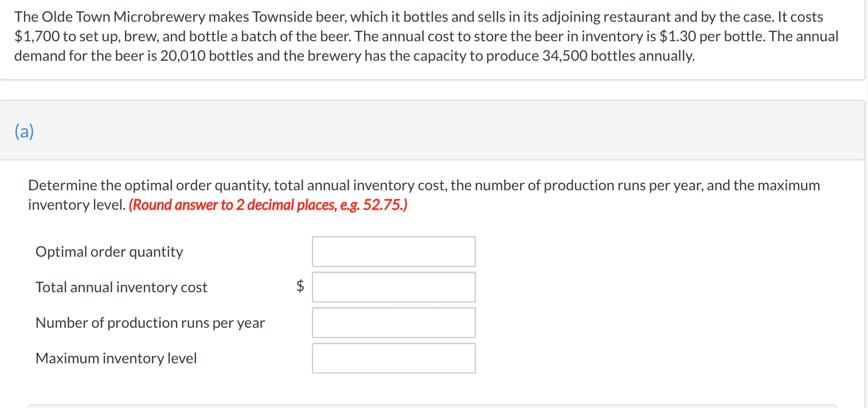Click the $1,700 setup cost text
The height and width of the screenshot is (408, 868).
pos(31,36)
